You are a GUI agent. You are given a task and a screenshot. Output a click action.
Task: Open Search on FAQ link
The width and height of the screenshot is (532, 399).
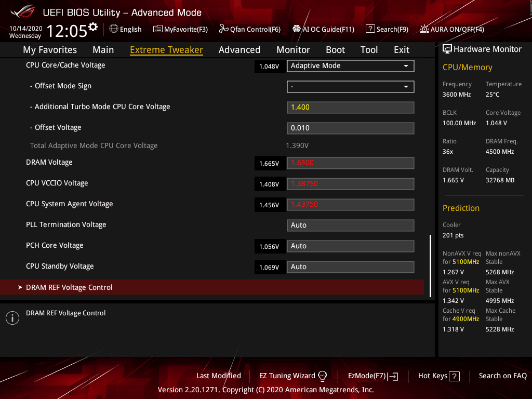click(x=502, y=376)
